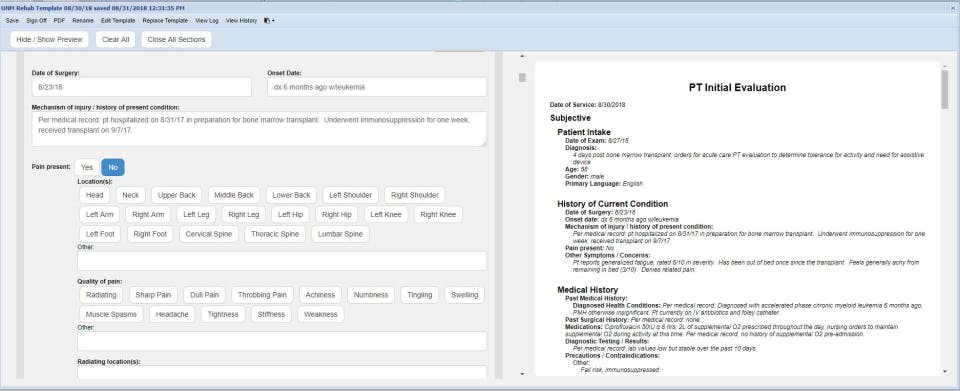Screen dimensions: 960x391
Task: Toggle Upper Back pain location
Action: click(176, 195)
